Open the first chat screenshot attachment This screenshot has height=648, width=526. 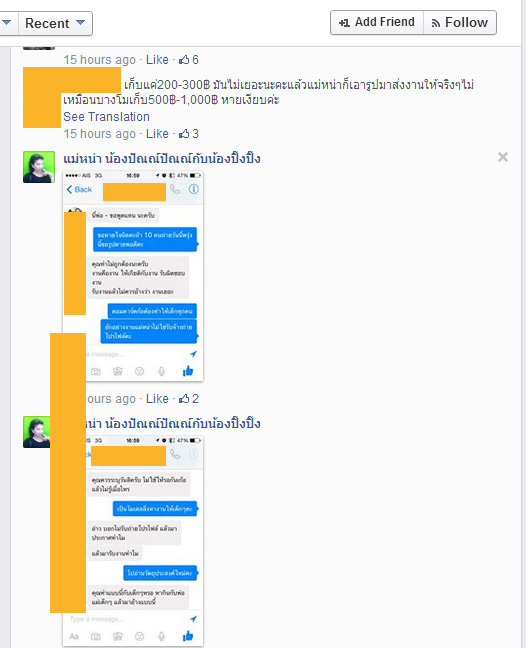133,276
